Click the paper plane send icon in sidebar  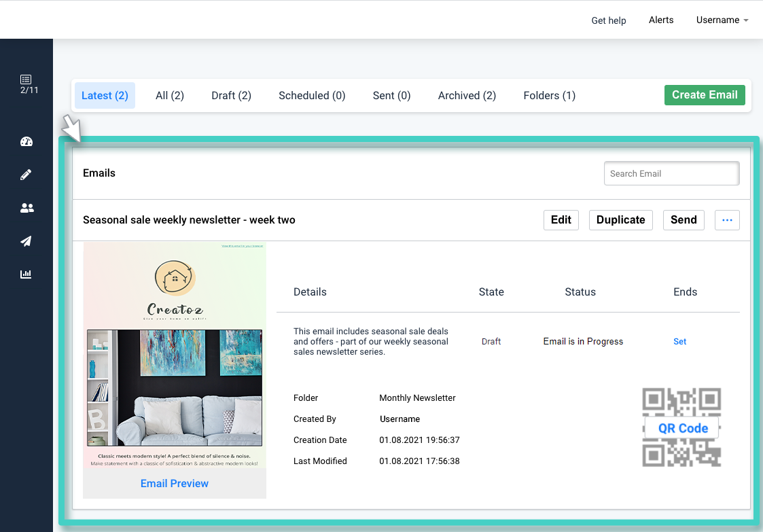pyautogui.click(x=26, y=241)
